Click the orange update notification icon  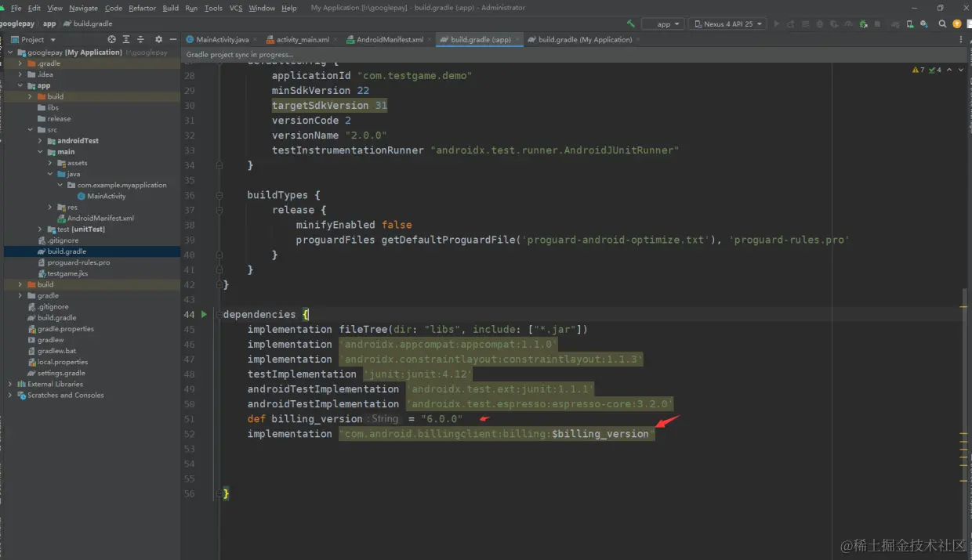(x=957, y=23)
